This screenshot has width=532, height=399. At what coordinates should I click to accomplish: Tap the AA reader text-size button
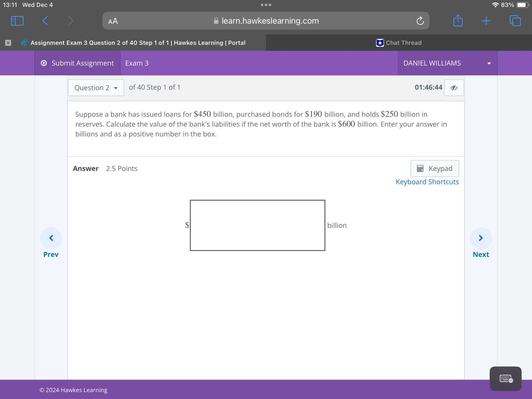(x=113, y=21)
